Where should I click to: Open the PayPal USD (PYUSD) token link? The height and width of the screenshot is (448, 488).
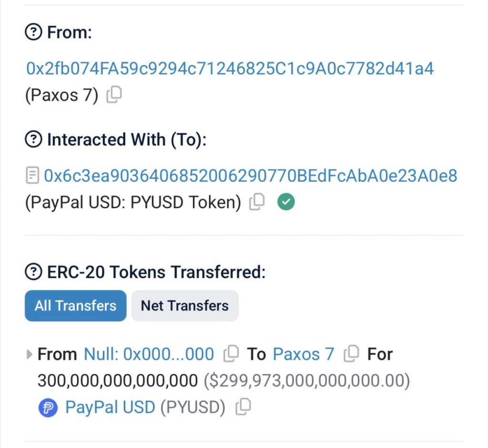109,408
